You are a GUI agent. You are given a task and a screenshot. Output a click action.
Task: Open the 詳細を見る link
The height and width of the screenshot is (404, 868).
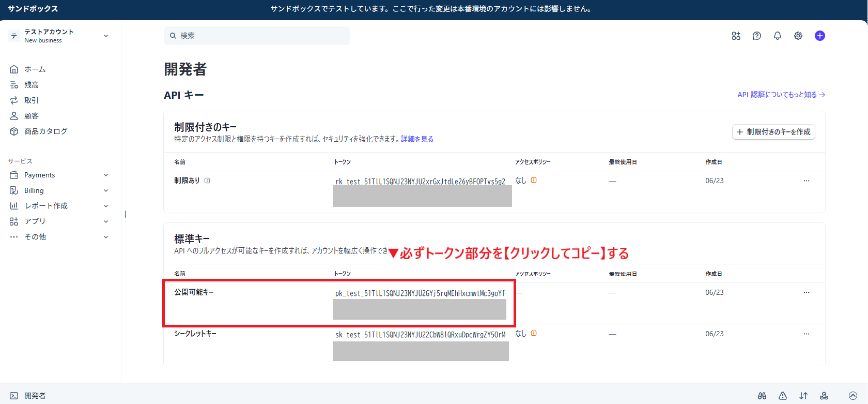(x=417, y=139)
